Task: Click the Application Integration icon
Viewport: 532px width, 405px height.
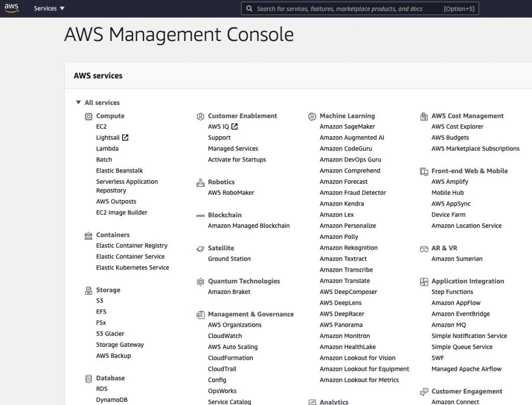Action: coord(424,281)
